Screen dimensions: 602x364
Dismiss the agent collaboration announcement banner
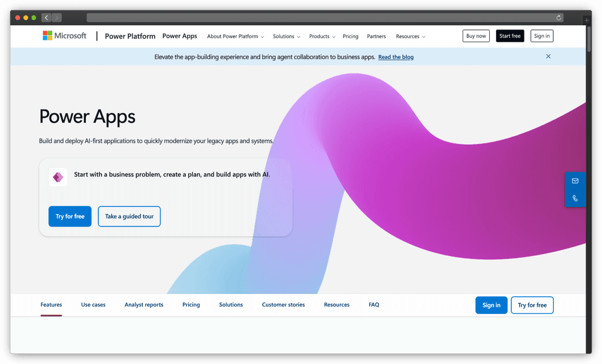click(548, 56)
